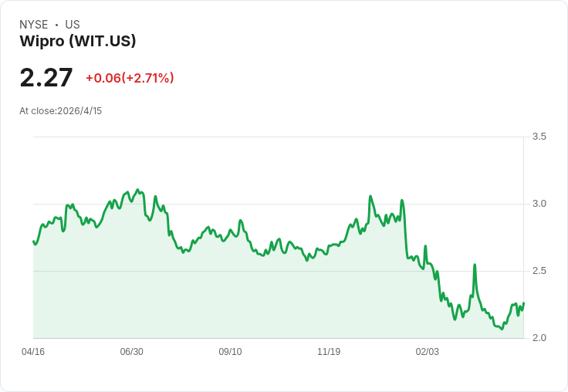568x392 pixels.
Task: Open the Wipro (WIT.US) stock title
Action: (x=77, y=42)
